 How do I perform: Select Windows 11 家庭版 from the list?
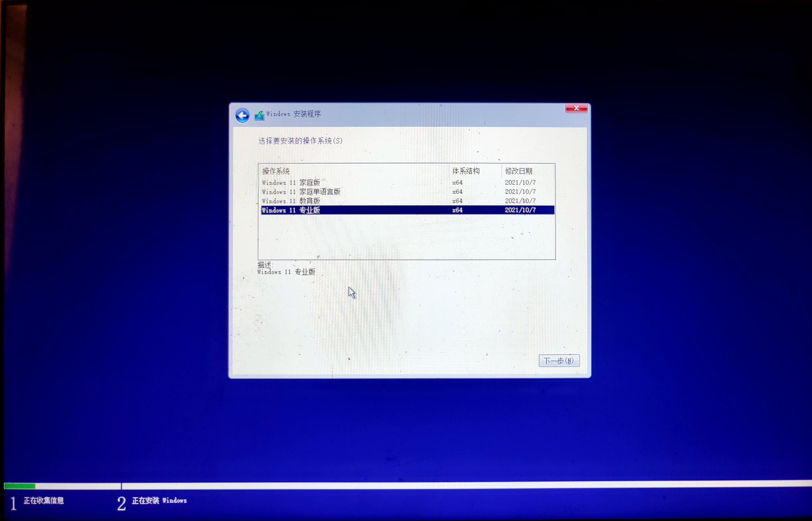click(x=408, y=183)
